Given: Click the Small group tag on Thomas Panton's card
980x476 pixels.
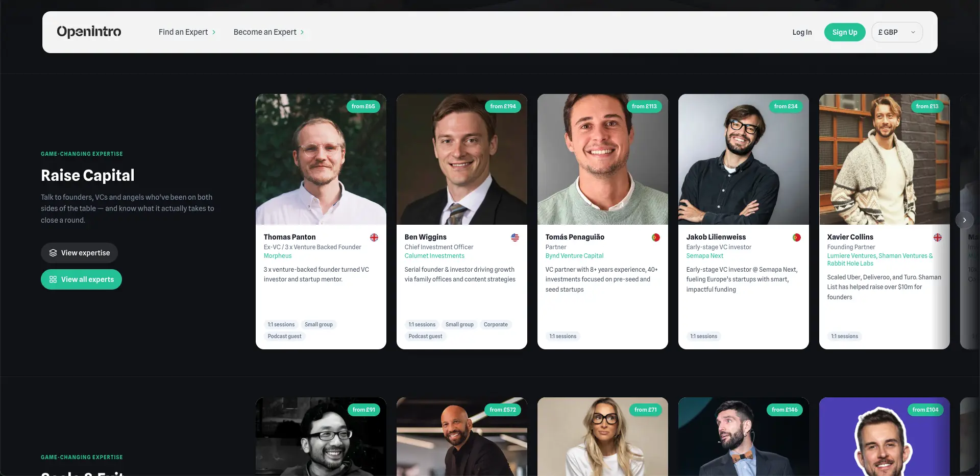Looking at the screenshot, I should click(318, 324).
